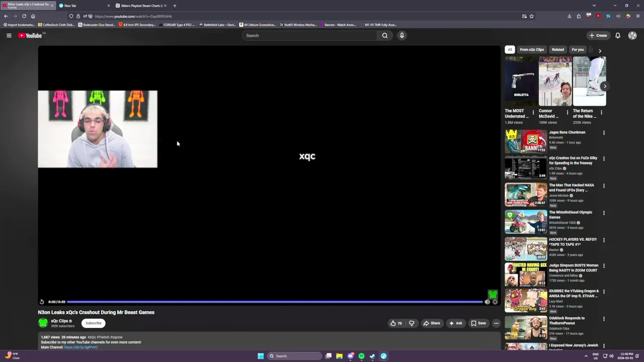
Task: Open options for xQc Crashes Out video
Action: [604, 158]
